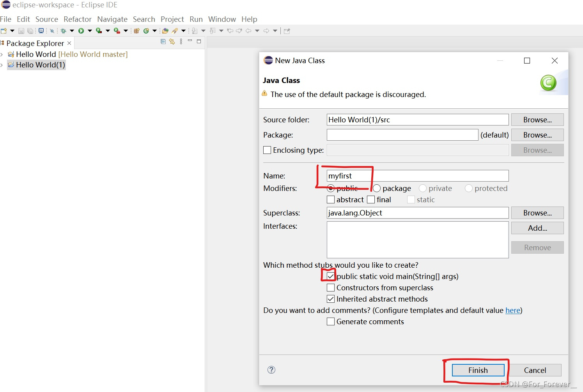Toggle public static void main checkbox
The width and height of the screenshot is (583, 392).
coord(331,276)
